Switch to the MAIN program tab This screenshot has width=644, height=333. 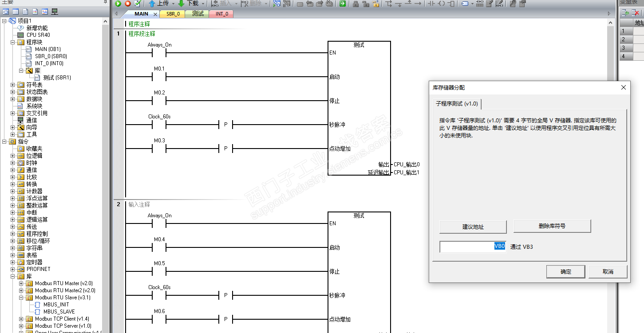tap(141, 14)
